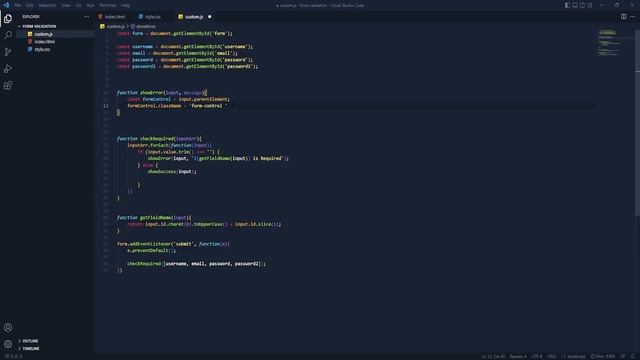Expand the OUTLINE section
Viewport: 640px width, 360px height.
(x=30, y=341)
